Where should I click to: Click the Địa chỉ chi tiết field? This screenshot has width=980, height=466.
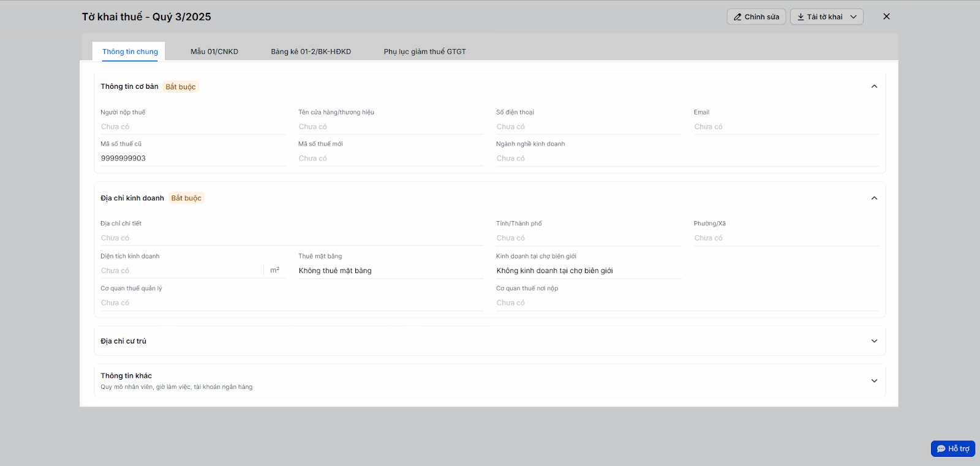click(292, 238)
